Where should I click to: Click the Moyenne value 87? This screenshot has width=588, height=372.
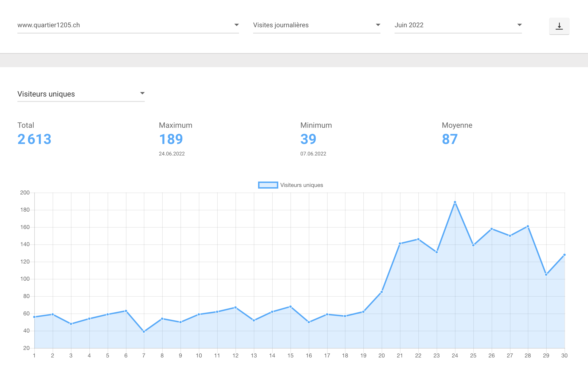[x=450, y=139]
